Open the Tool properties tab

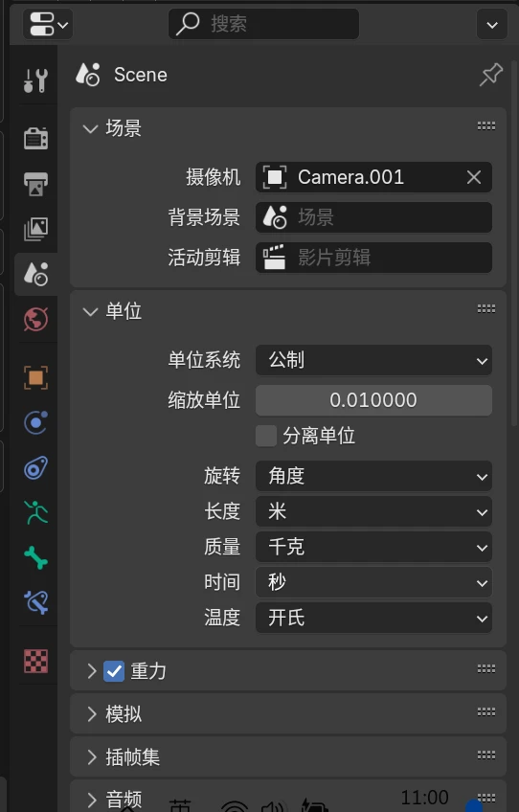[35, 80]
